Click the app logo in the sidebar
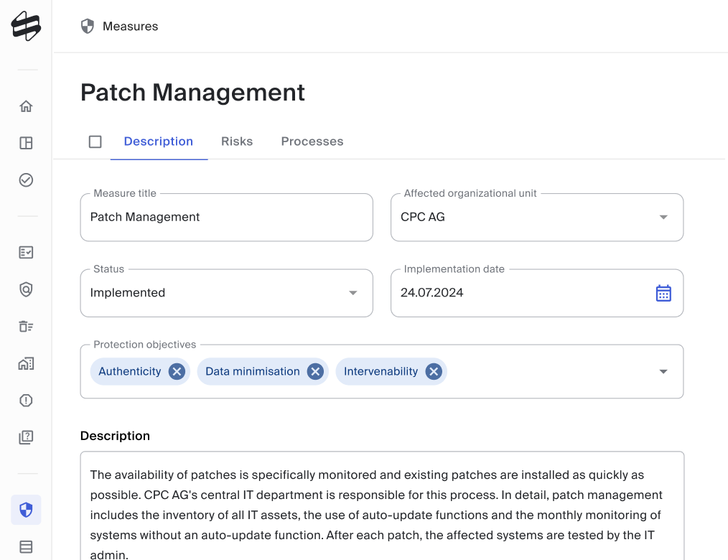 (26, 26)
